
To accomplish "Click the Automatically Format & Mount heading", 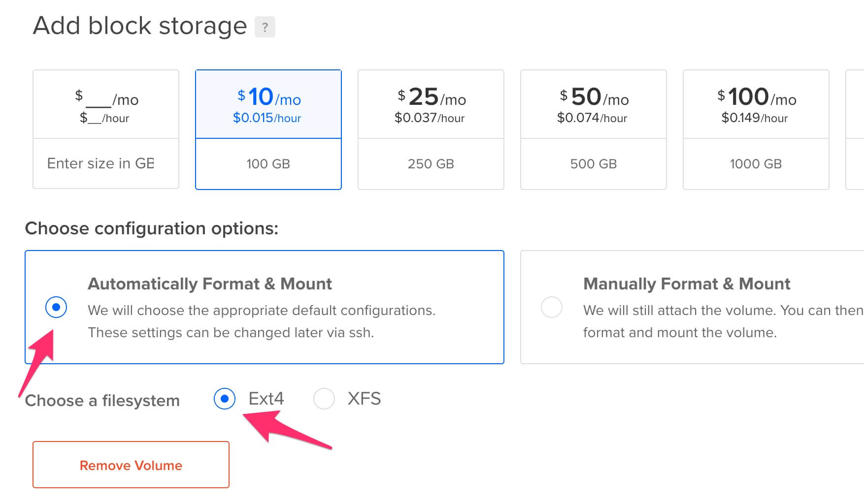I will (x=210, y=284).
